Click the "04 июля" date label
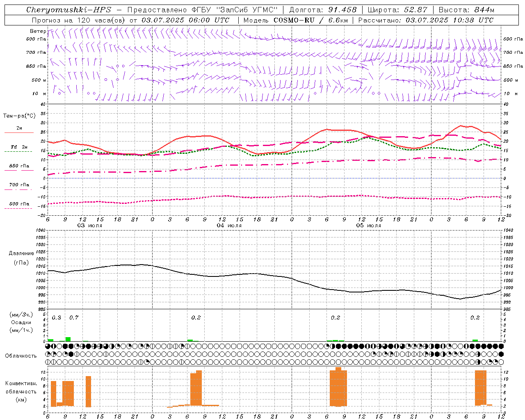 pyautogui.click(x=229, y=226)
